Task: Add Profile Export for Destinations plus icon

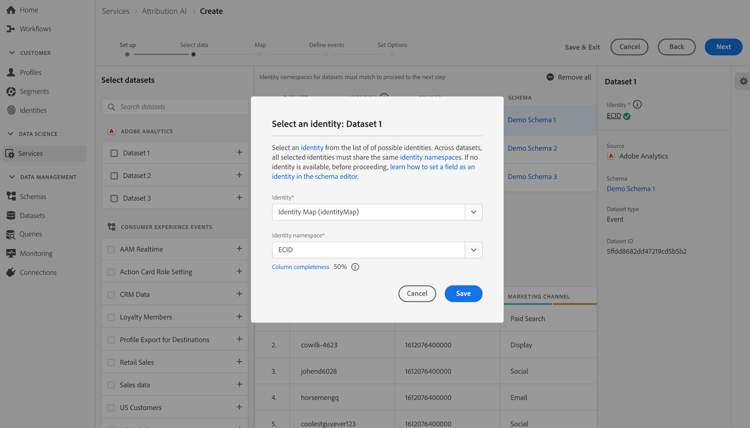Action: pyautogui.click(x=239, y=339)
